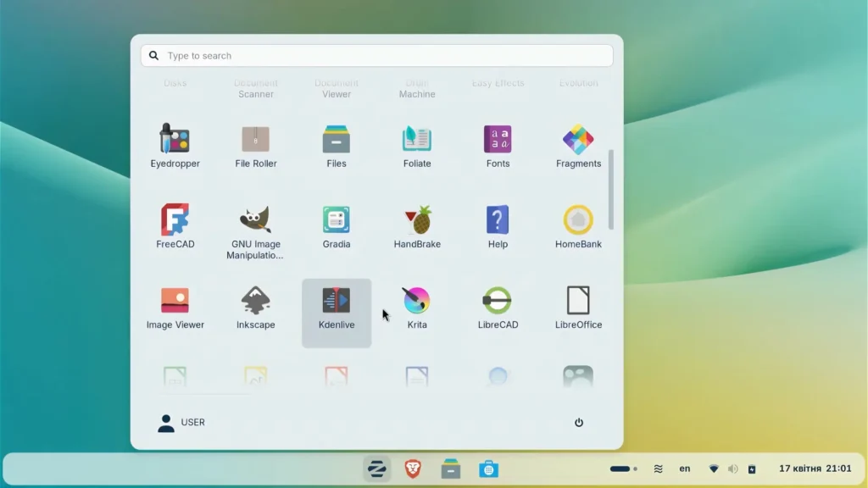868x488 pixels.
Task: Open LibreCAD
Action: click(x=498, y=308)
